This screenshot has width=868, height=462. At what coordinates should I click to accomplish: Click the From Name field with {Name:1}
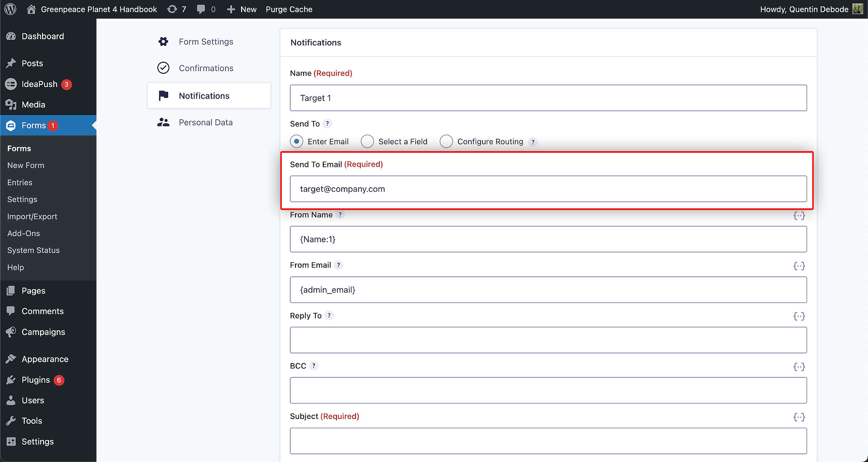click(x=548, y=239)
